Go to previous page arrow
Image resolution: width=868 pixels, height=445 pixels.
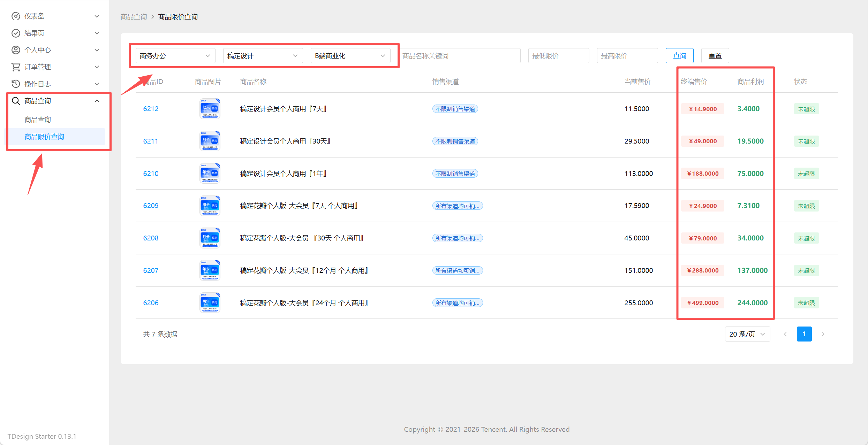tap(785, 334)
